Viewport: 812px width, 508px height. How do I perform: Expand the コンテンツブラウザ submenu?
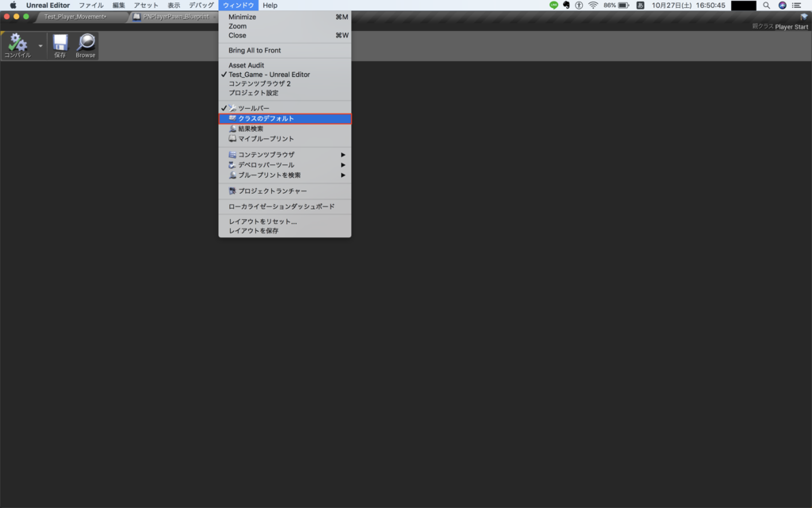285,155
